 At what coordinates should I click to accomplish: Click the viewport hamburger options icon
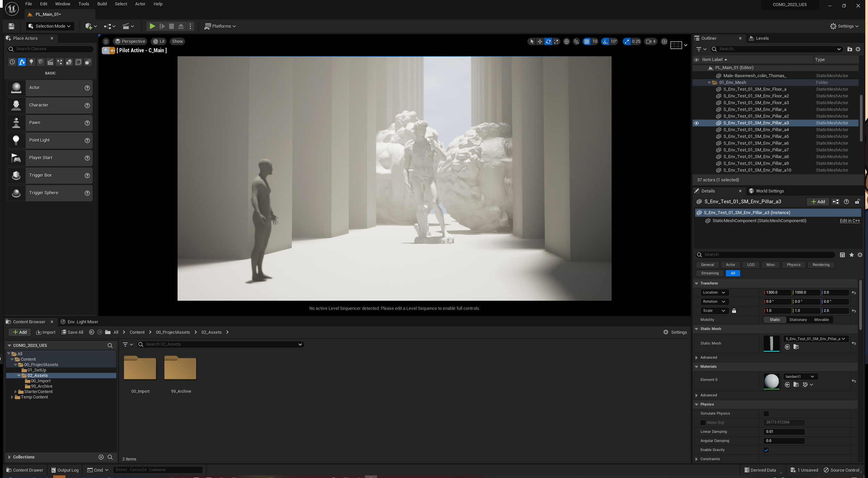coord(106,41)
